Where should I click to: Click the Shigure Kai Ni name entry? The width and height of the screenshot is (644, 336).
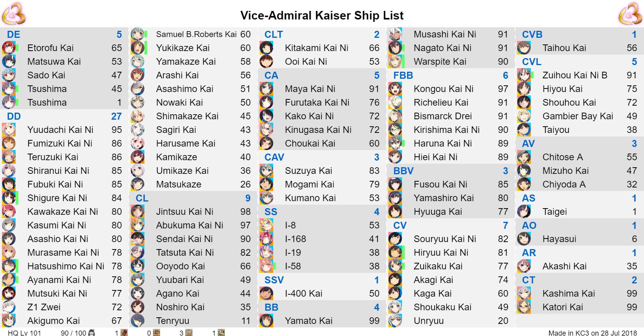click(57, 198)
